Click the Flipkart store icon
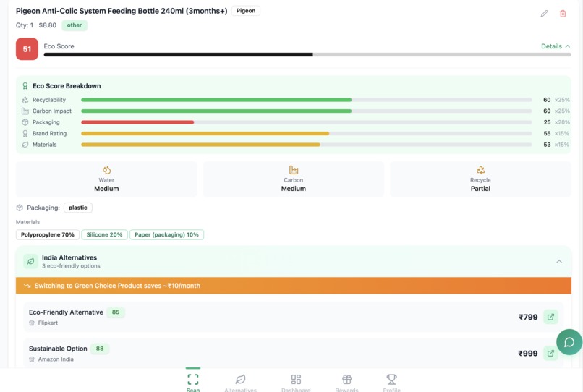This screenshot has height=392, width=583. (32, 323)
